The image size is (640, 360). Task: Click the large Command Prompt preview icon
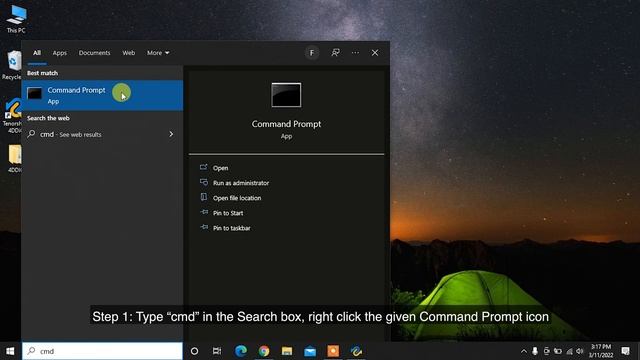click(x=286, y=95)
